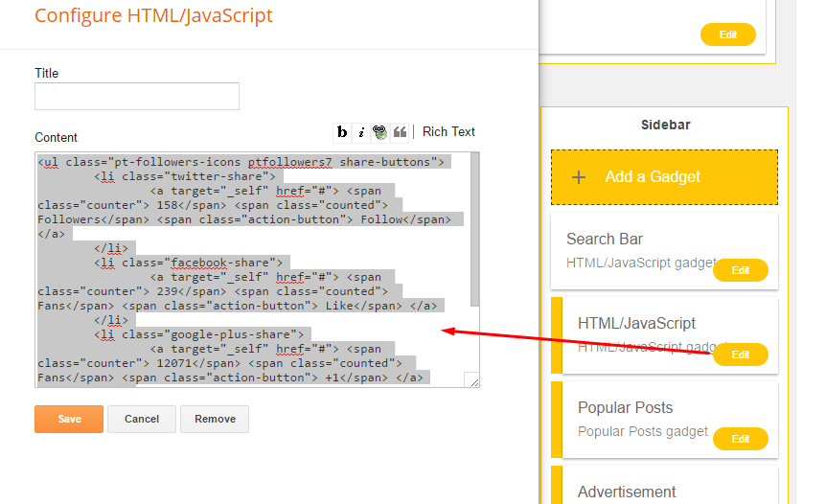Image resolution: width=826 pixels, height=504 pixels.
Task: Click the Title field label
Action: tap(46, 73)
